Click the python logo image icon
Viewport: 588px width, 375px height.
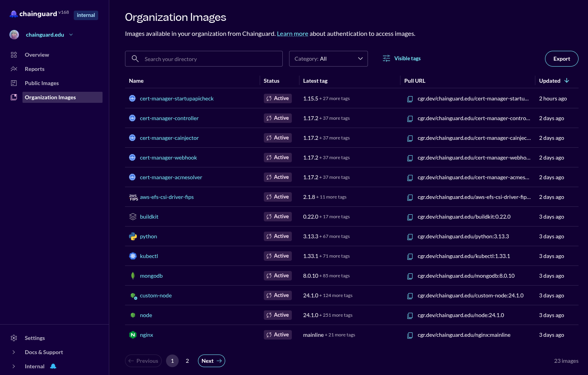(x=133, y=236)
